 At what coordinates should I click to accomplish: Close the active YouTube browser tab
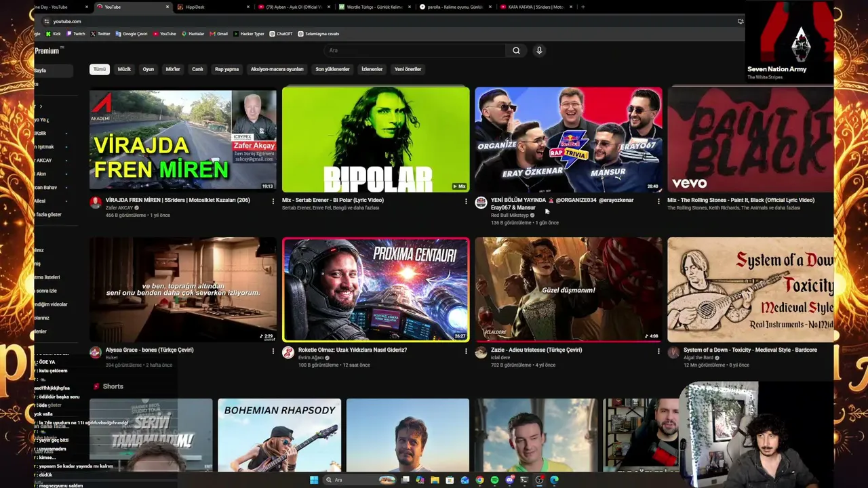167,7
